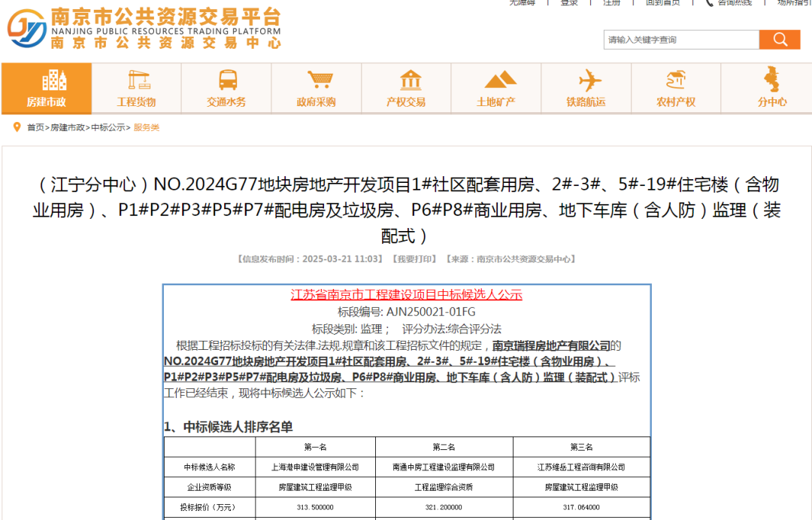The width and height of the screenshot is (812, 520).
Task: Open 政府采购 shopping cart section
Action: pyautogui.click(x=317, y=88)
